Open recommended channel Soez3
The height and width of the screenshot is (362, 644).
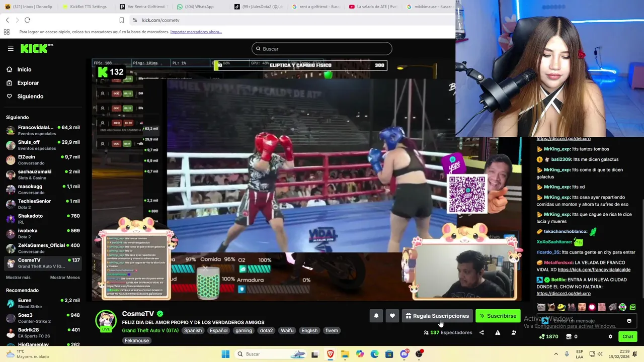coord(43,318)
